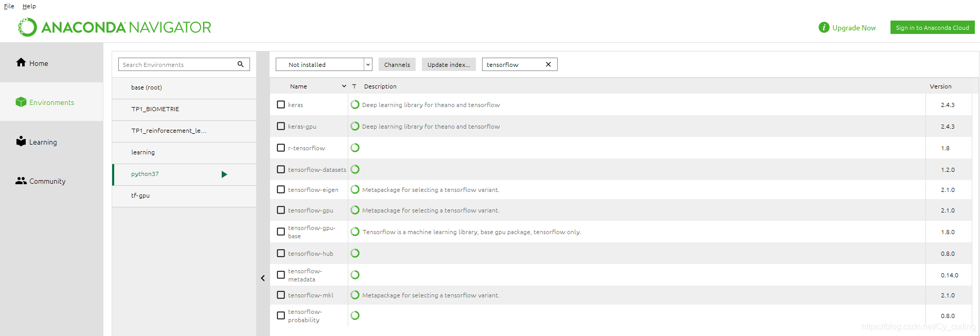980x336 pixels.
Task: Click the type icon for tensorflow-datasets
Action: click(355, 169)
